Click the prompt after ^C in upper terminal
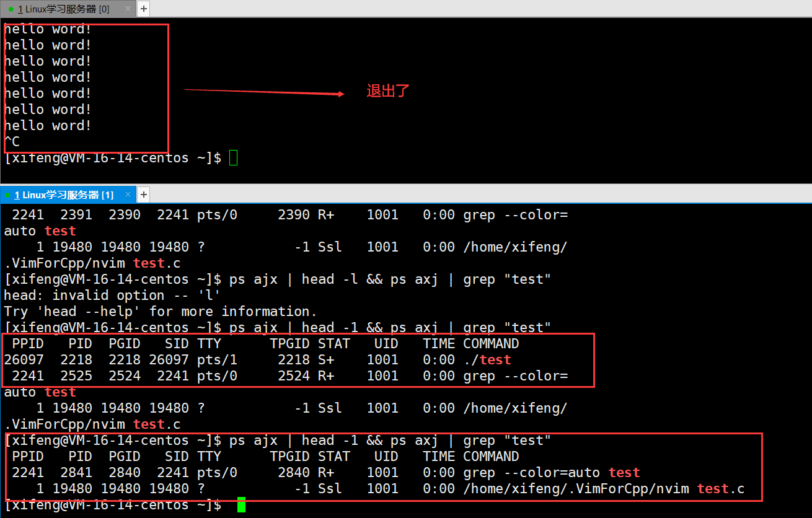Image resolution: width=812 pixels, height=518 pixels. tap(113, 158)
